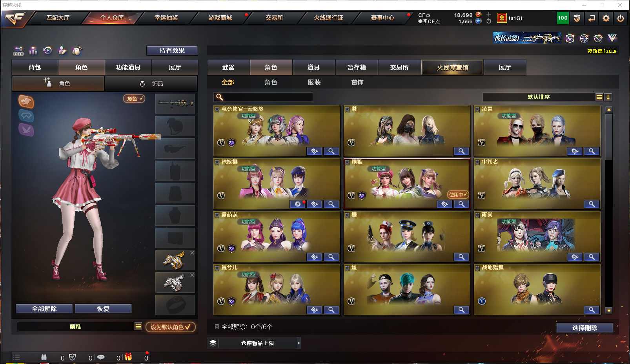Toggle 使用中 check on 晴雅 card
The image size is (630, 364).
(458, 194)
